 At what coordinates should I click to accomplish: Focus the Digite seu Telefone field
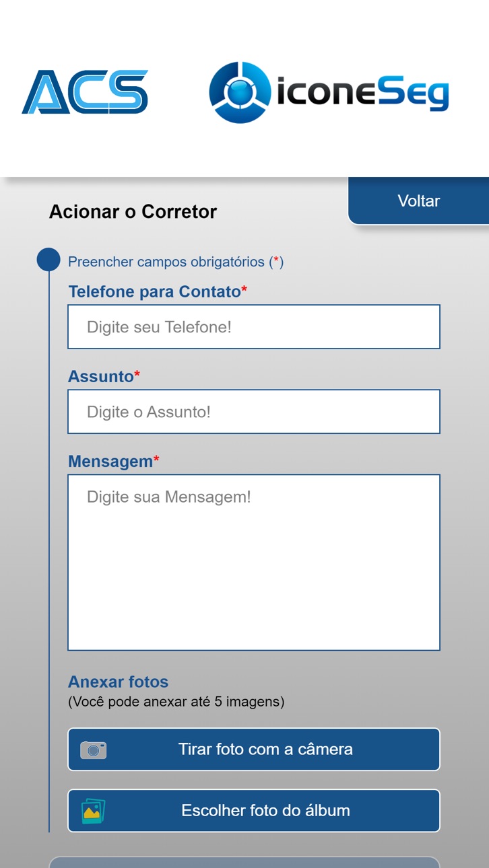(254, 327)
